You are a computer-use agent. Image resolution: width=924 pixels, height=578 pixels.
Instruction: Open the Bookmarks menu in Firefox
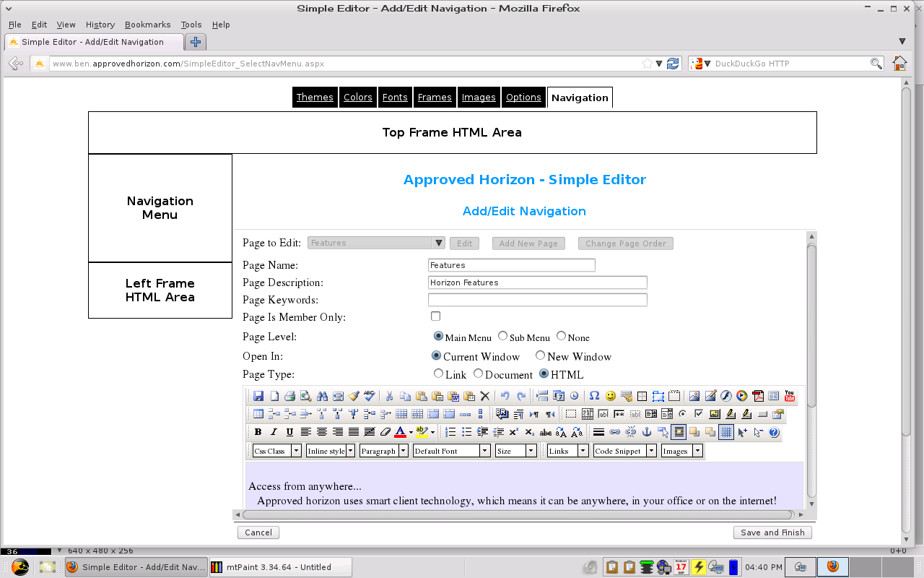(x=147, y=25)
